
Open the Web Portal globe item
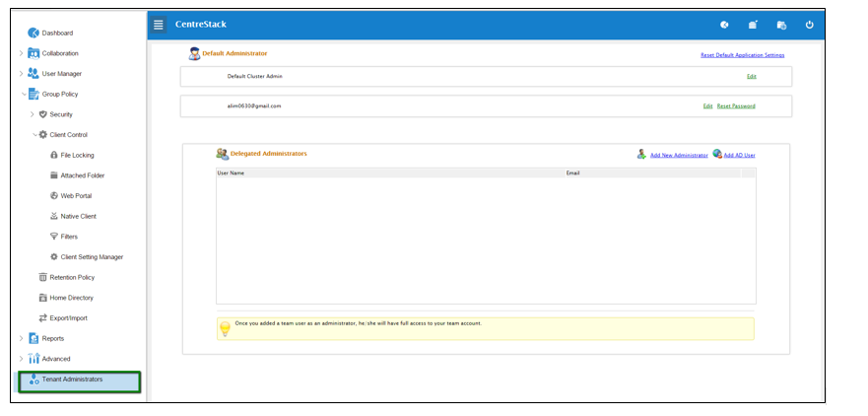click(71, 196)
